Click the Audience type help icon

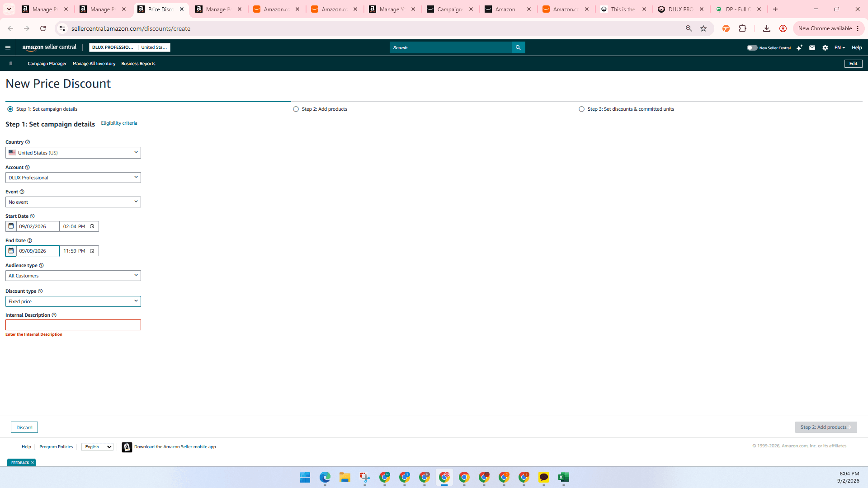tap(41, 265)
